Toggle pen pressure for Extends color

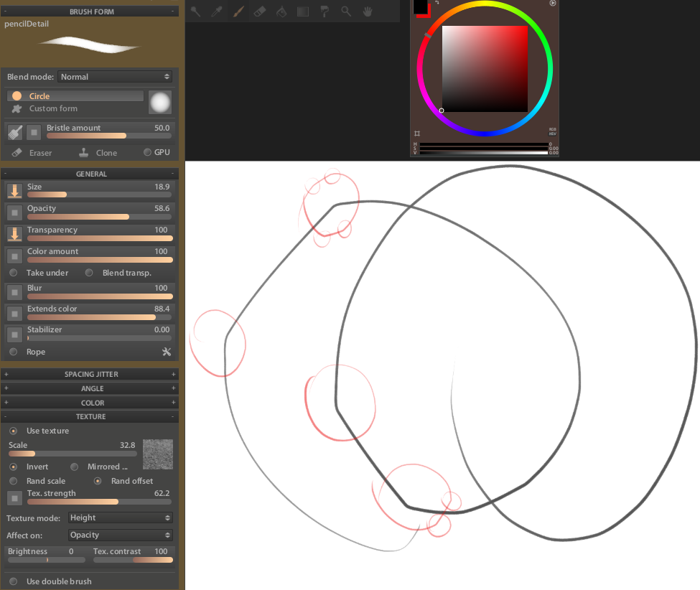(15, 314)
